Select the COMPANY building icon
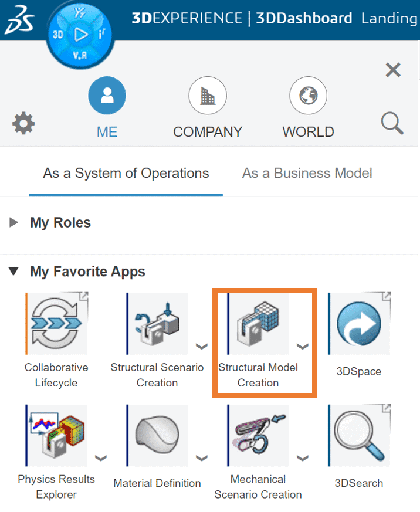 pyautogui.click(x=208, y=96)
